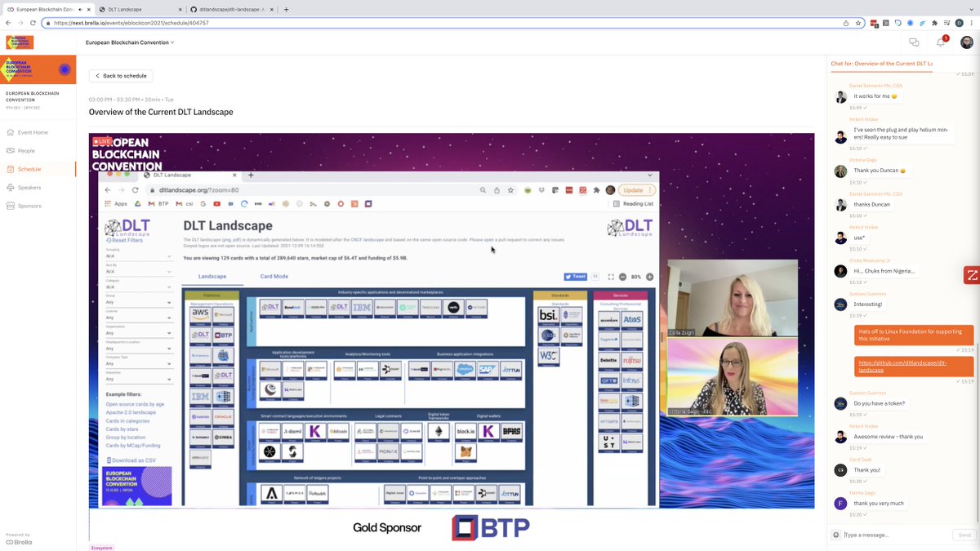Viewport: 980px width, 551px height.
Task: Switch to the DLT Landscape browser tab
Action: [x=139, y=9]
